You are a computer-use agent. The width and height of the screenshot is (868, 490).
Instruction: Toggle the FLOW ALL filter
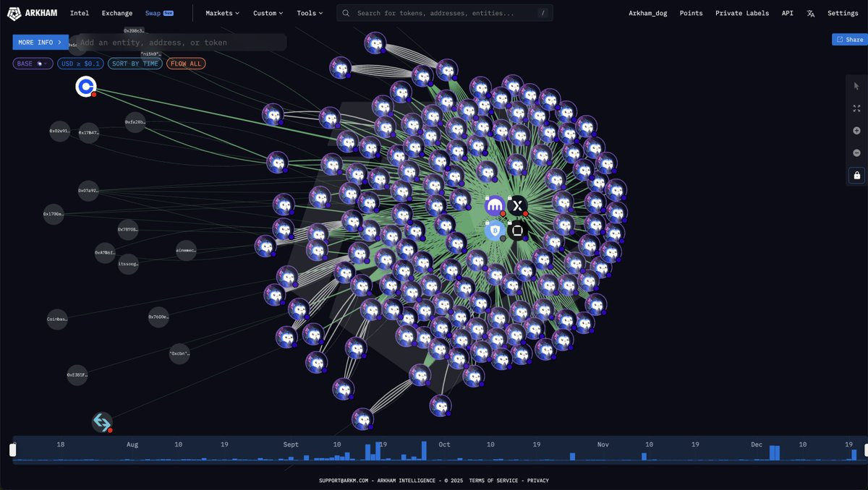186,64
